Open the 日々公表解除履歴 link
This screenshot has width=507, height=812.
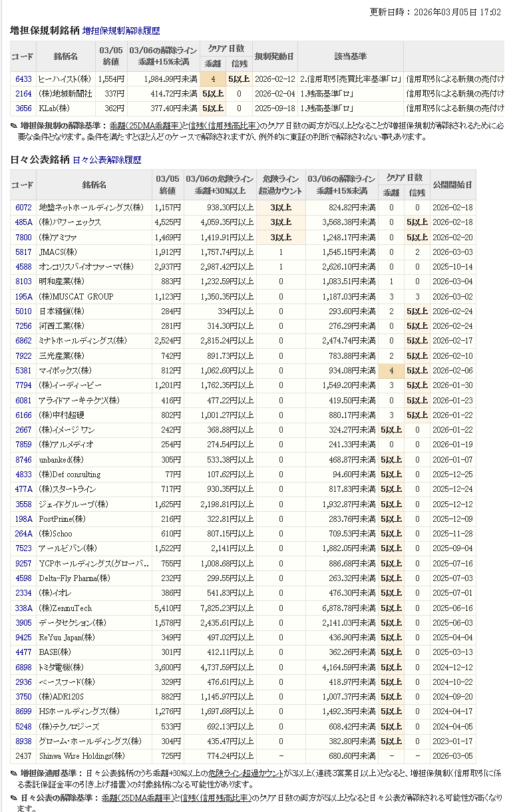(106, 160)
